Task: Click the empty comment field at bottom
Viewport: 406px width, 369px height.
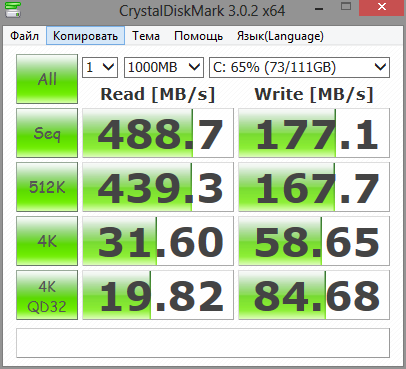Action: pyautogui.click(x=203, y=343)
